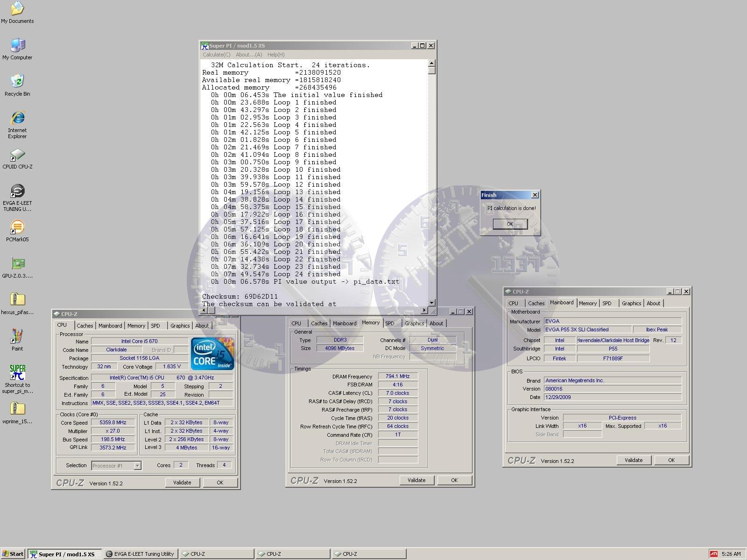Click Super PI vertical scrollbar down arrow
The image size is (747, 560).
[432, 303]
